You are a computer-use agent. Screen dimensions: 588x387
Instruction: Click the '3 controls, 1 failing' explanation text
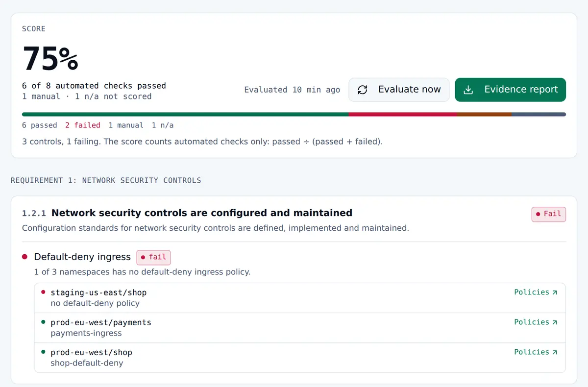(202, 142)
